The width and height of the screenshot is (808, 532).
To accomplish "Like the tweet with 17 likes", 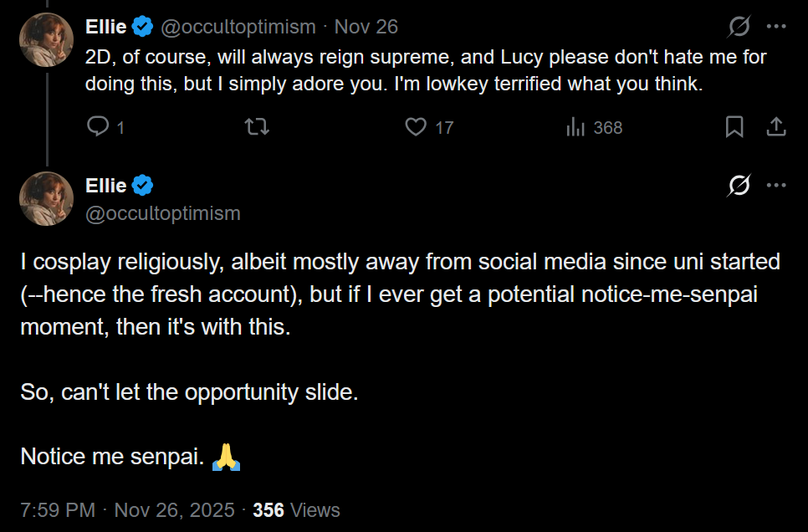I will 417,127.
